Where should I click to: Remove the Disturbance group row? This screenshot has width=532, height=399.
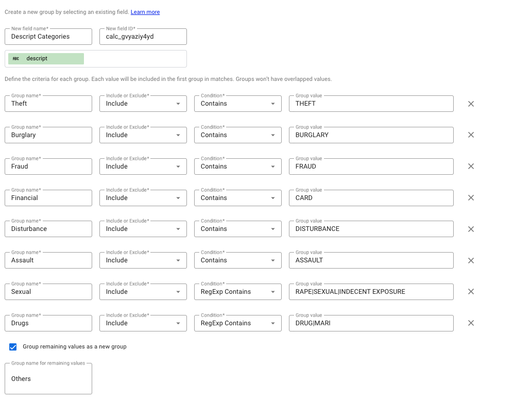tap(471, 229)
